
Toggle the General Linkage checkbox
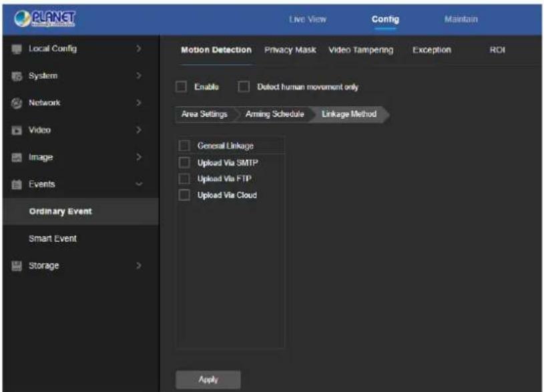(x=184, y=146)
